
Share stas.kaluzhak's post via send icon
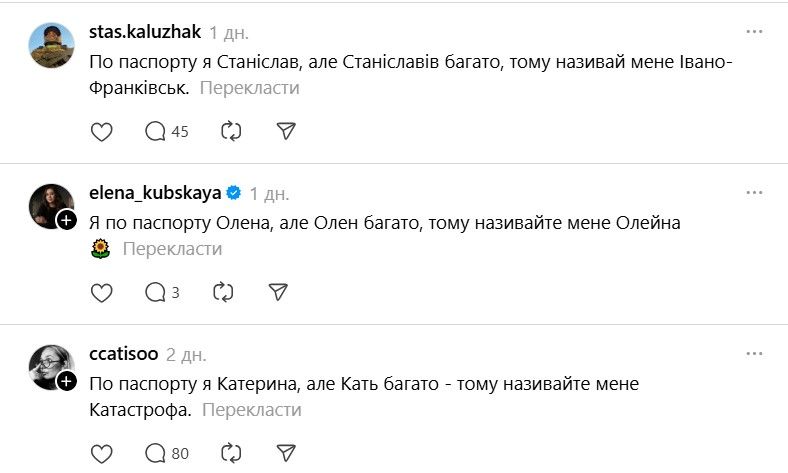pyautogui.click(x=285, y=131)
